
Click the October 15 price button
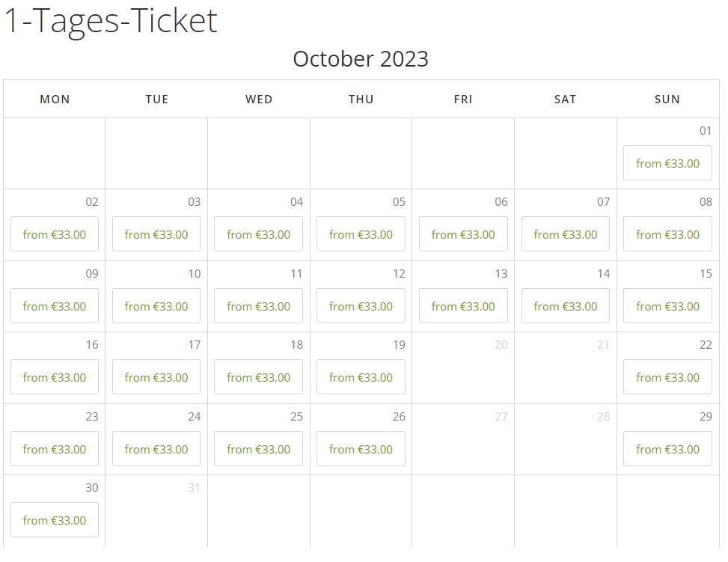[667, 306]
